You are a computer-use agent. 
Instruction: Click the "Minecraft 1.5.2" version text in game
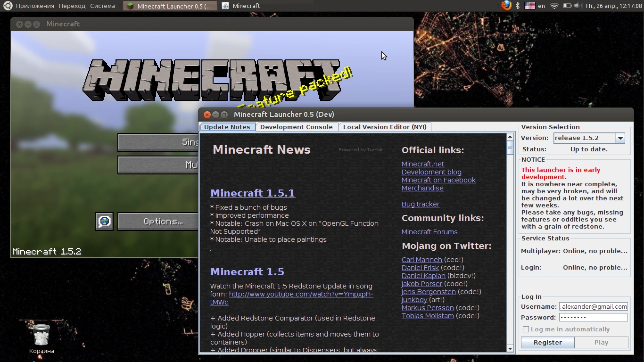point(47,252)
